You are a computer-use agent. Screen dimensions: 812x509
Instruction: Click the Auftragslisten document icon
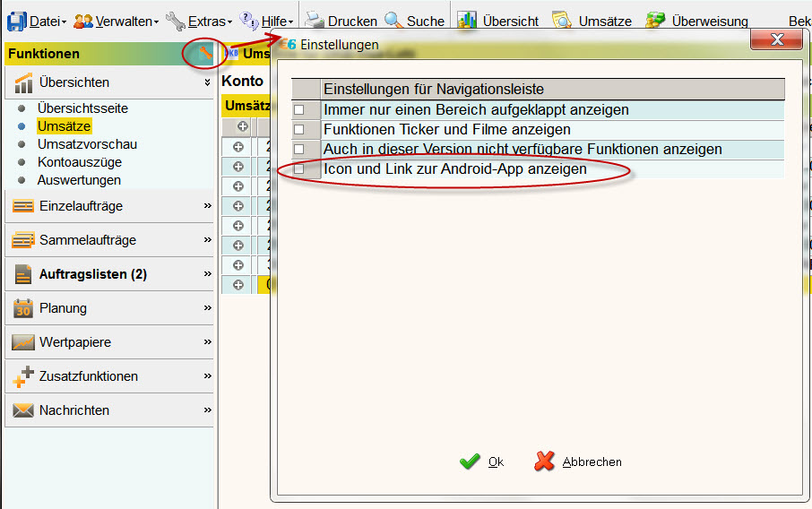(22, 274)
